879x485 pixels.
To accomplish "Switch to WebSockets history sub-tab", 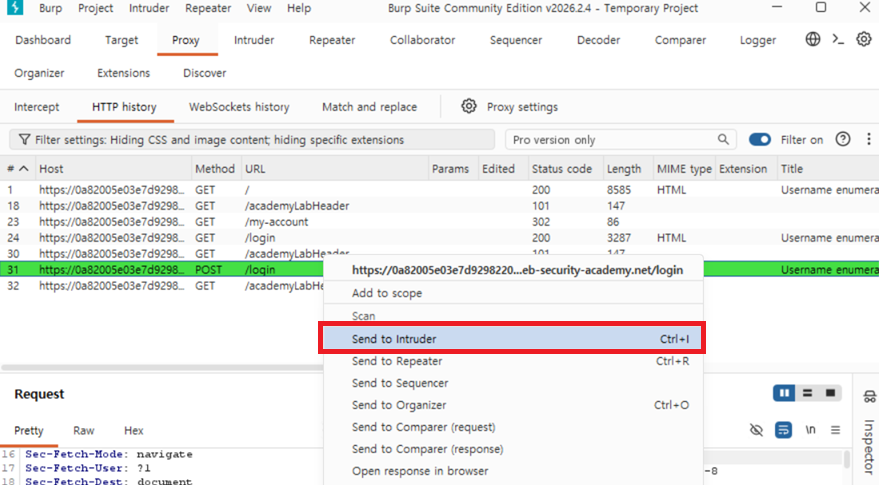I will pos(239,107).
